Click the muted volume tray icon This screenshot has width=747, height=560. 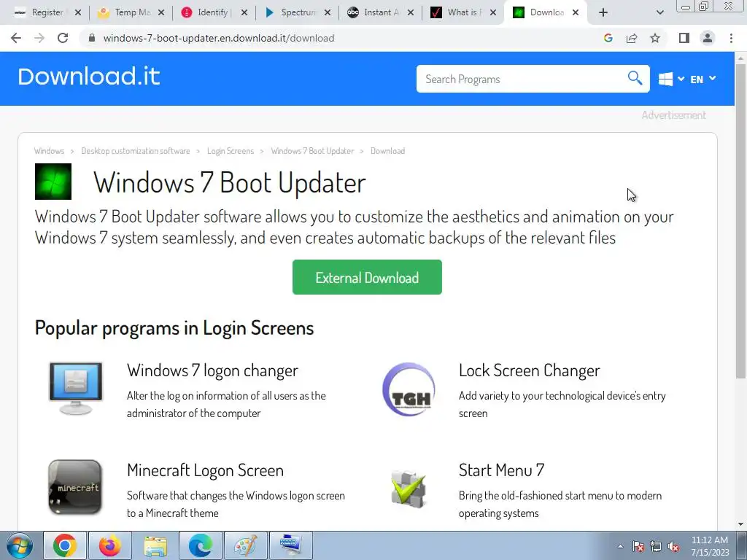pyautogui.click(x=673, y=546)
